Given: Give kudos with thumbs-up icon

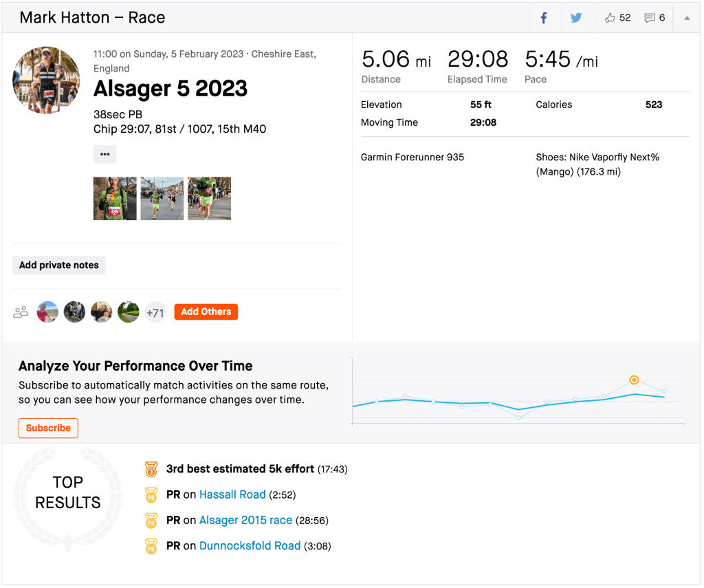Looking at the screenshot, I should point(610,18).
